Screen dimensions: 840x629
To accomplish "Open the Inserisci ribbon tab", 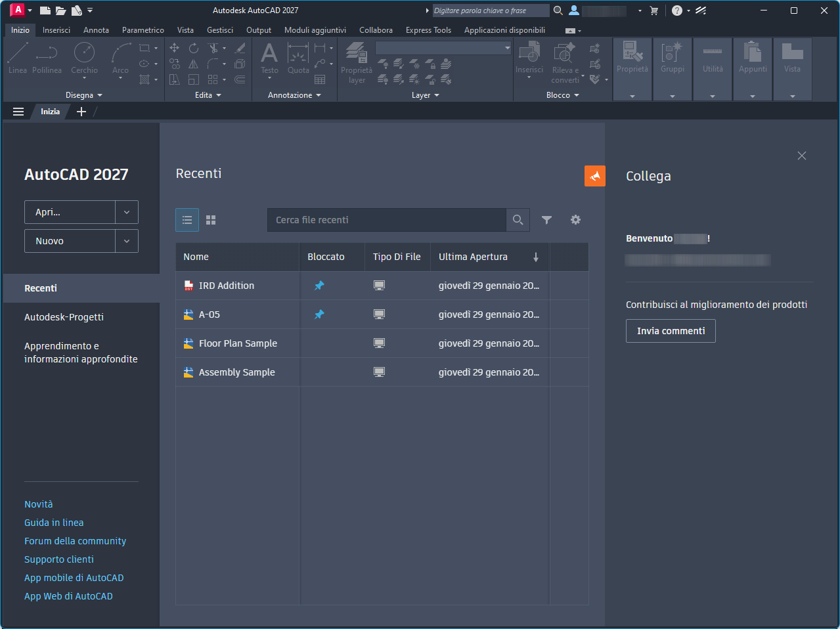I will point(56,30).
